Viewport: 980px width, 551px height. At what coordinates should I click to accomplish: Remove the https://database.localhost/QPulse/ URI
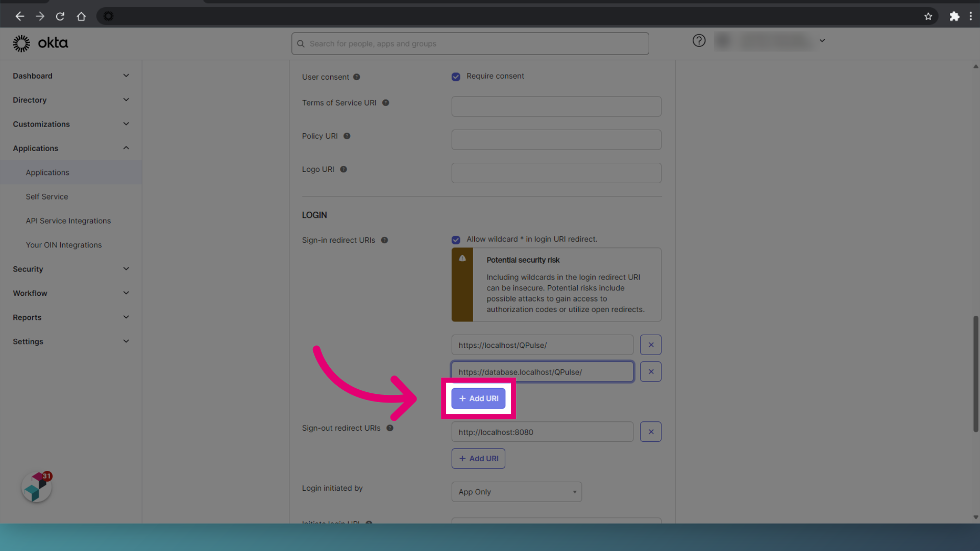pos(651,372)
